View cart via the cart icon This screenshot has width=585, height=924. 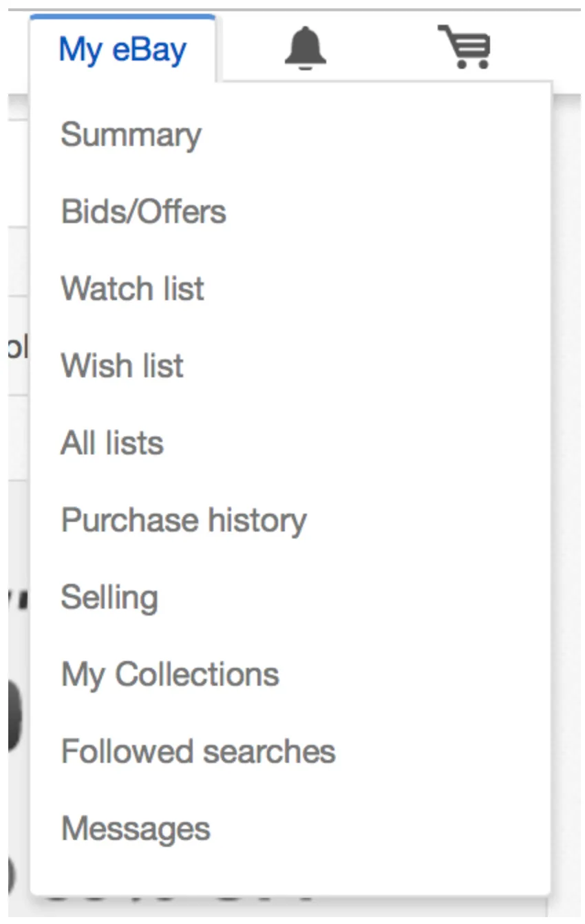coord(465,47)
